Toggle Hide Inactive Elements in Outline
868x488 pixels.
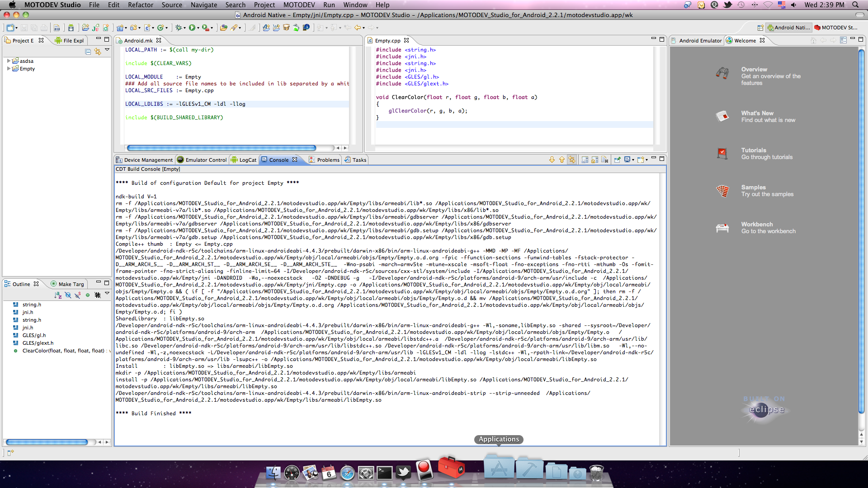pyautogui.click(x=98, y=295)
